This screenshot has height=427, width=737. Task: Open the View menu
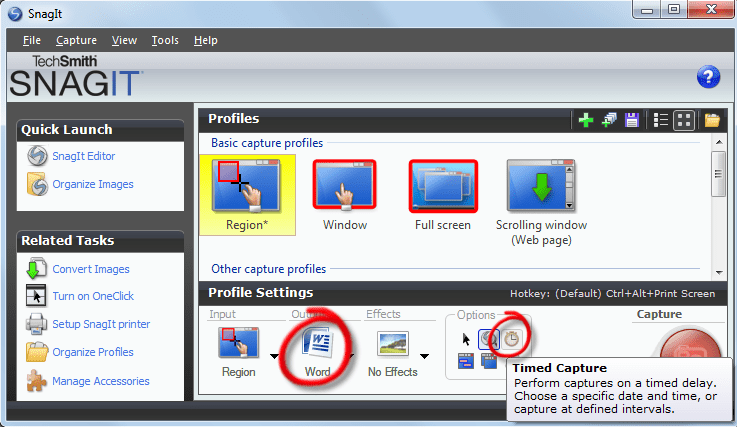pyautogui.click(x=124, y=40)
